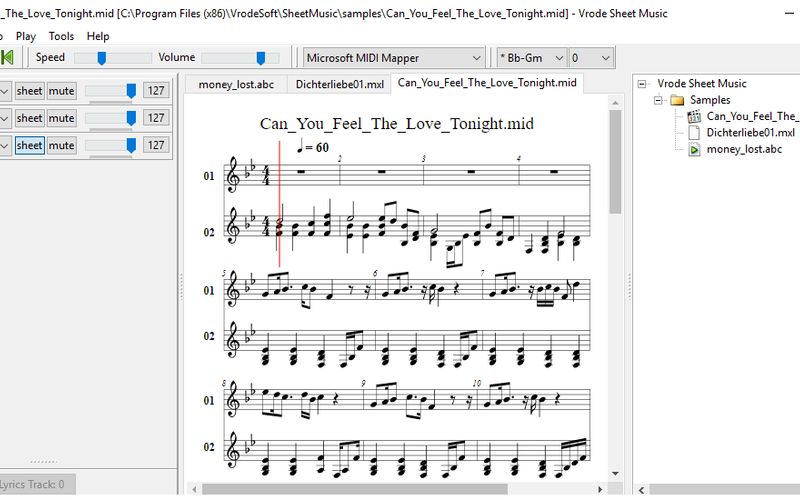Select Can_You_Feel_The file in Samples tree

752,116
